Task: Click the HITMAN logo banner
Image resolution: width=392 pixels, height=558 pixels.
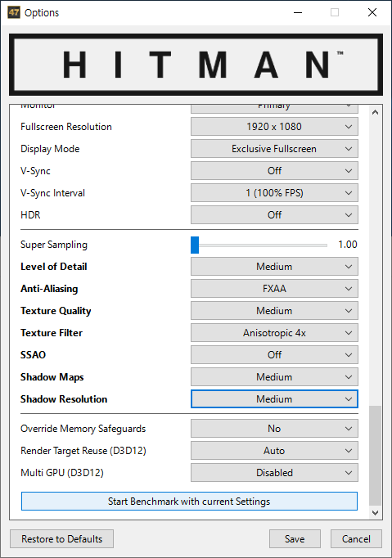Action: (x=196, y=65)
